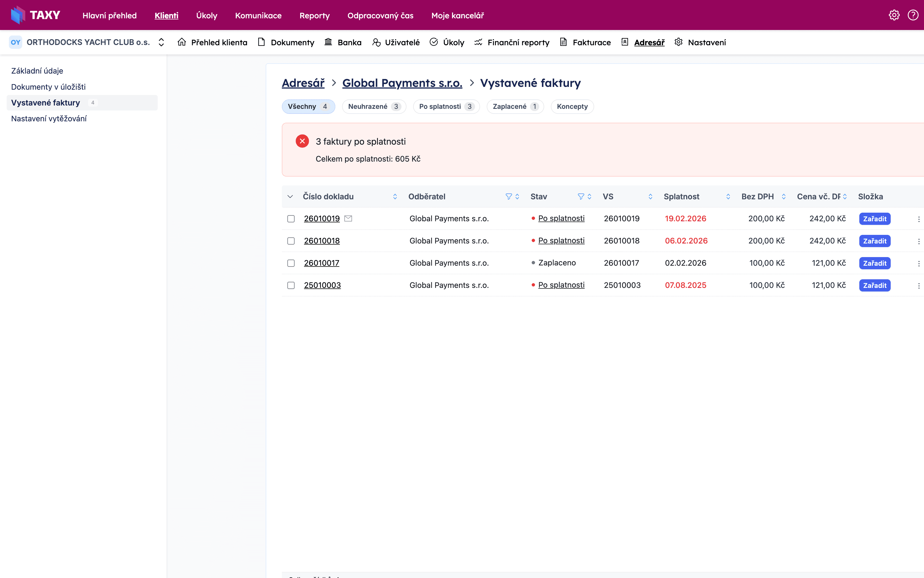Click Zařadit button for invoice 26010018
The height and width of the screenshot is (578, 924).
[x=875, y=241]
